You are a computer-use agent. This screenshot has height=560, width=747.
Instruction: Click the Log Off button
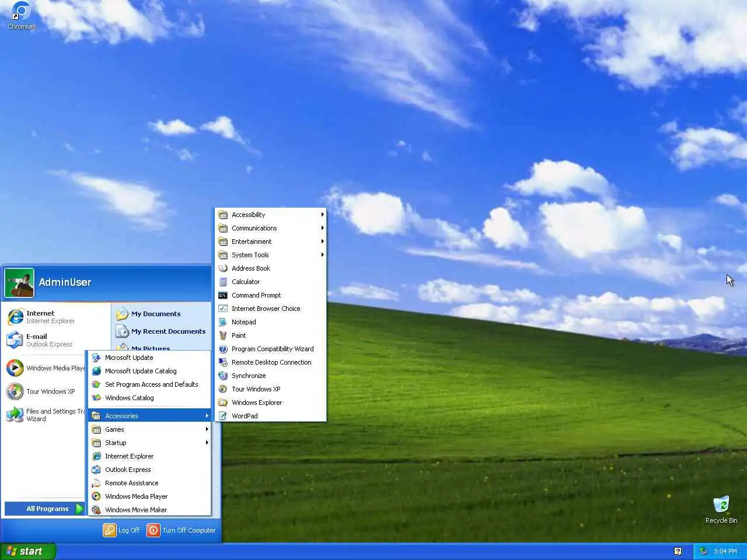tap(122, 530)
